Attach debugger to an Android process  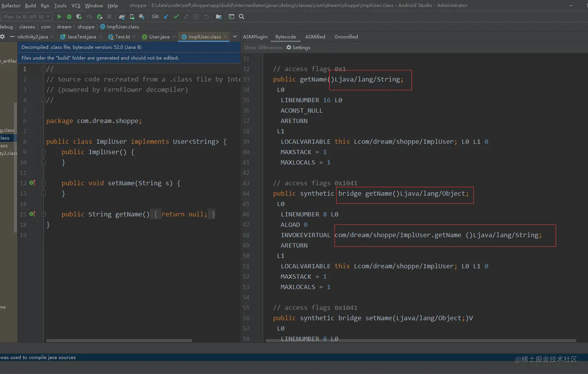(100, 17)
